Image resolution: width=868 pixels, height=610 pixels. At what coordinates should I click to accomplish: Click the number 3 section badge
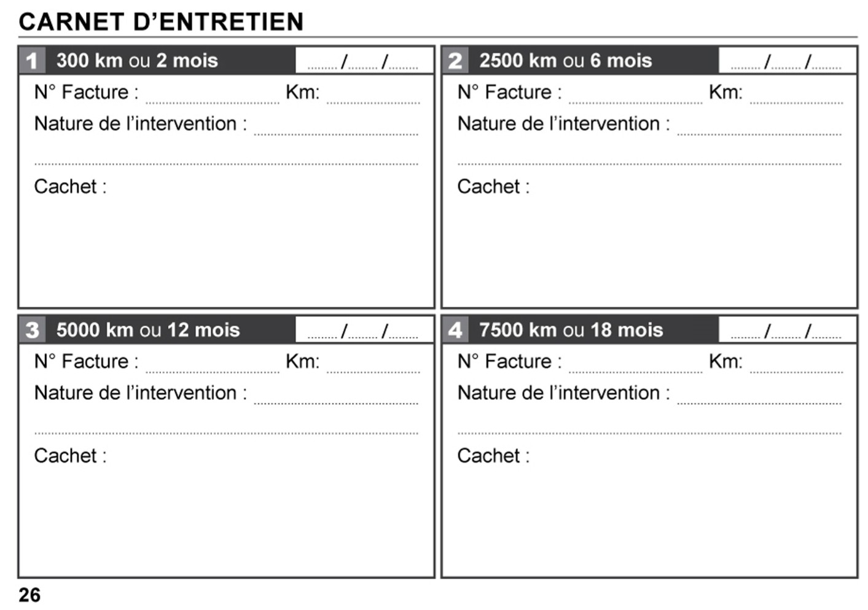32,330
